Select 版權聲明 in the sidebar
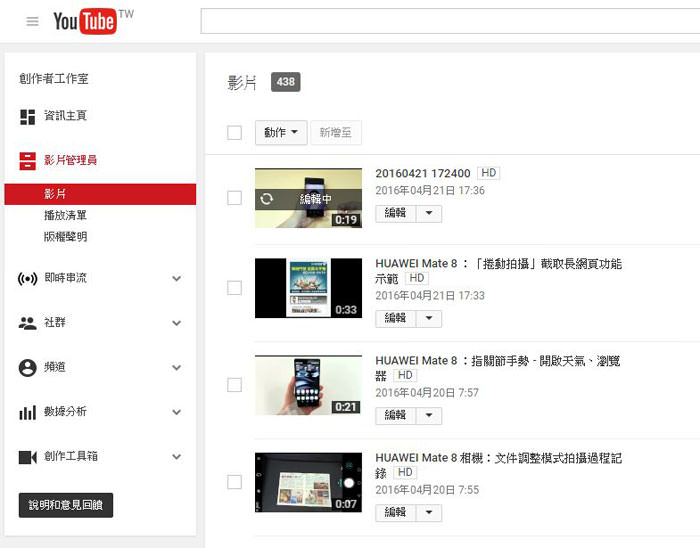This screenshot has width=700, height=548. (x=65, y=237)
